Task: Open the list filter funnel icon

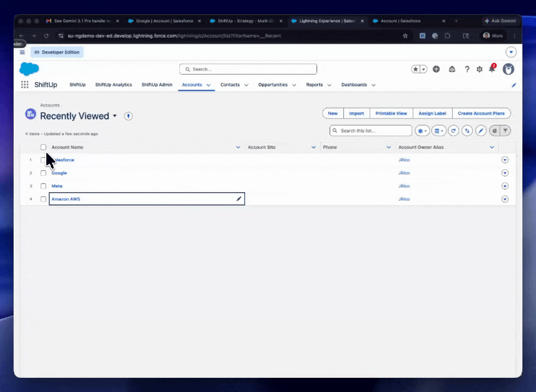Action: pos(505,131)
